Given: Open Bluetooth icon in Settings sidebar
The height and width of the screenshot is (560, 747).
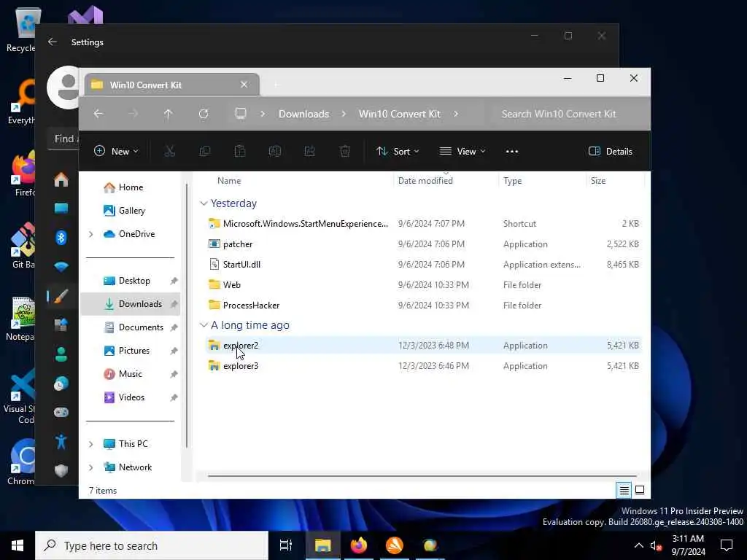Looking at the screenshot, I should [61, 238].
